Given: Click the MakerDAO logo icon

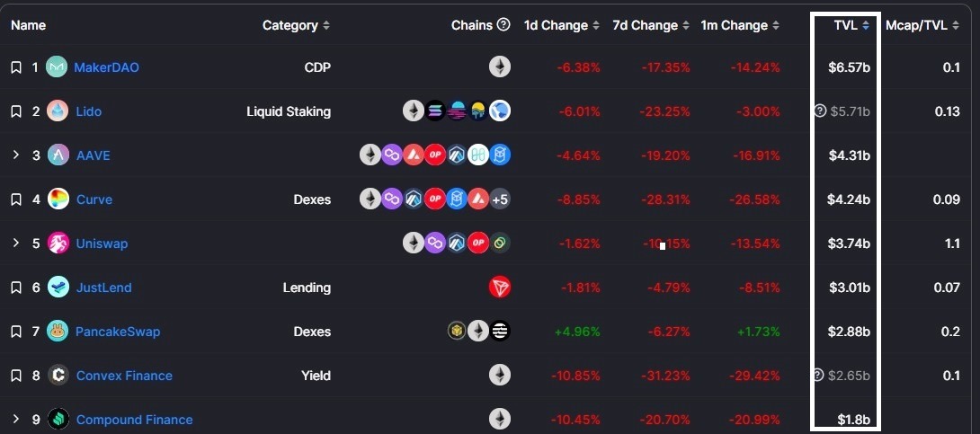Looking at the screenshot, I should coord(58,67).
